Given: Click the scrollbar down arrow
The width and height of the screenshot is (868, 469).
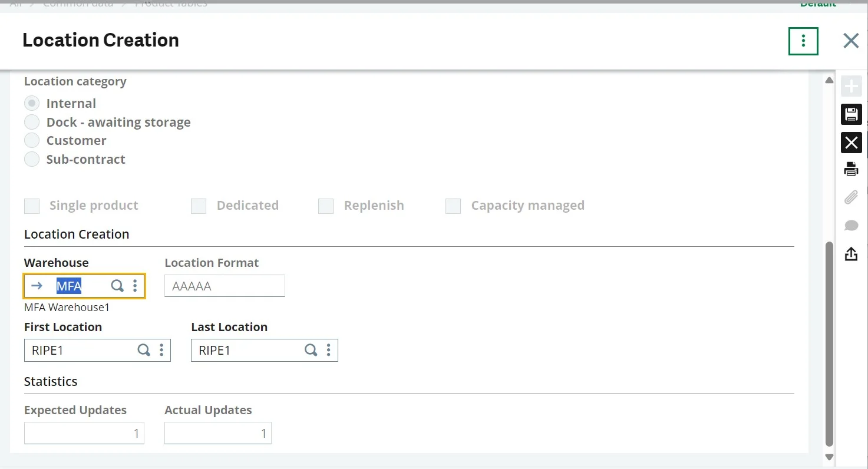Looking at the screenshot, I should pyautogui.click(x=829, y=457).
